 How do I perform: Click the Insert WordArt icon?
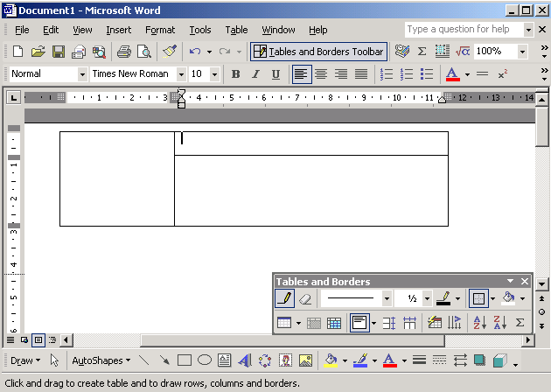(x=244, y=360)
